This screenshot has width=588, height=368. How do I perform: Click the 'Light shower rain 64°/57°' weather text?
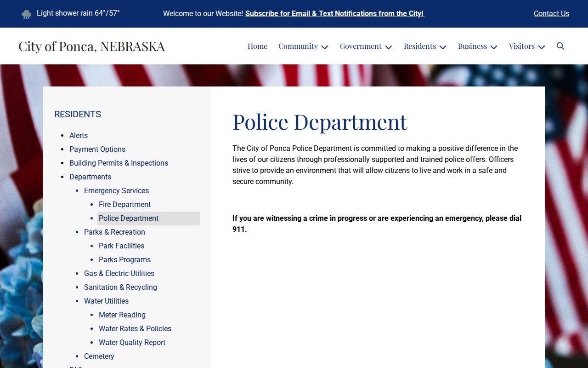click(78, 13)
